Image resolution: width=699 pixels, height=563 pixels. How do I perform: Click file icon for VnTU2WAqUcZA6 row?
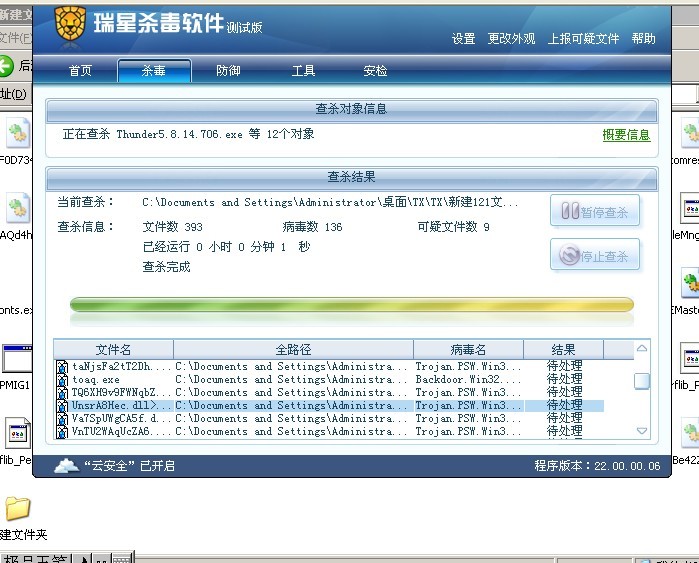[x=62, y=431]
